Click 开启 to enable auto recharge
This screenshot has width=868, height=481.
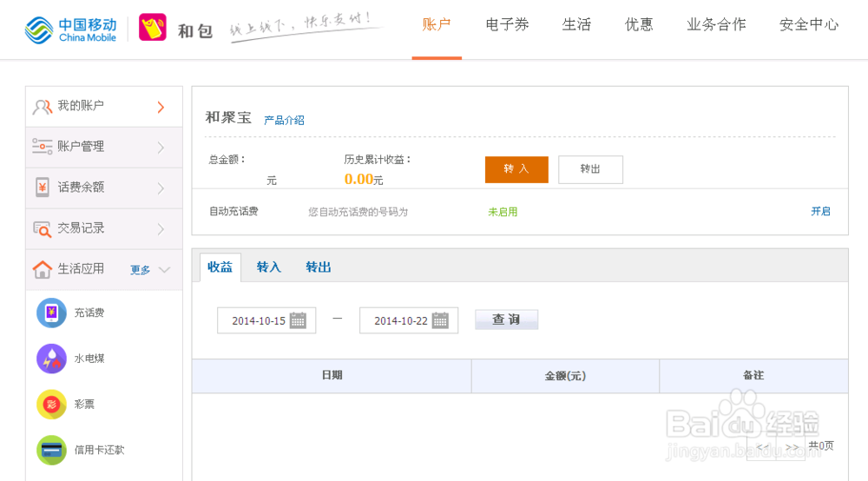pos(820,211)
